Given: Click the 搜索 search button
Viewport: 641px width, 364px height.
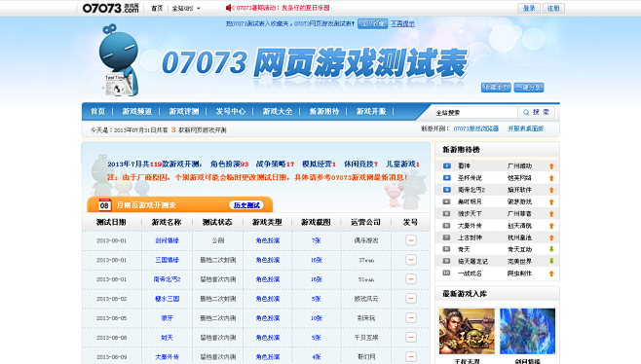Looking at the screenshot, I should click(537, 112).
